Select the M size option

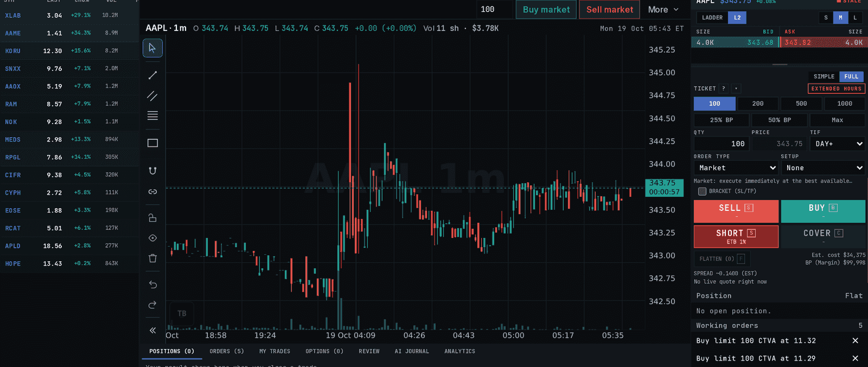pos(840,17)
